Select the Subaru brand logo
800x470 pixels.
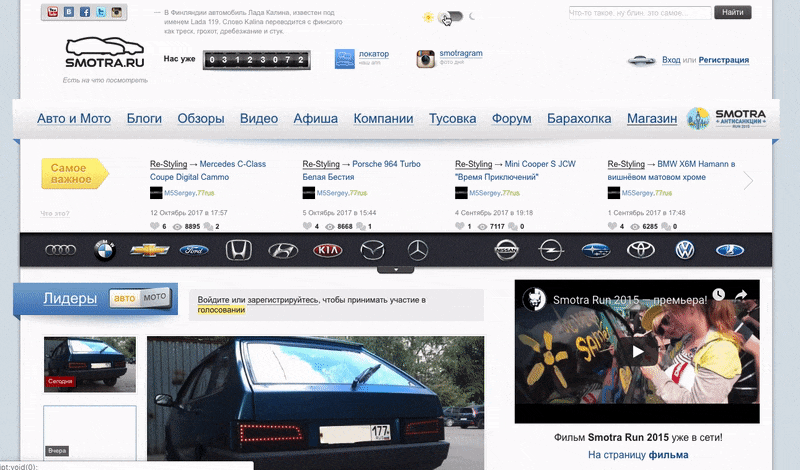coord(596,250)
